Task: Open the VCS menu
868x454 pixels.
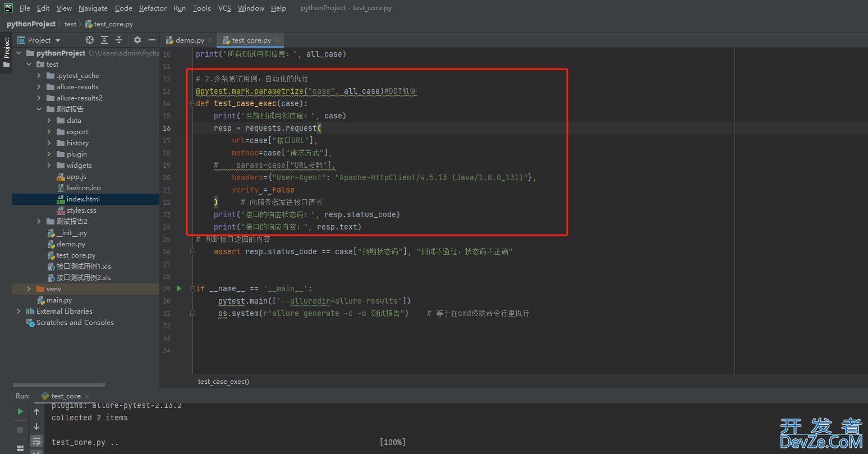Action: point(224,8)
